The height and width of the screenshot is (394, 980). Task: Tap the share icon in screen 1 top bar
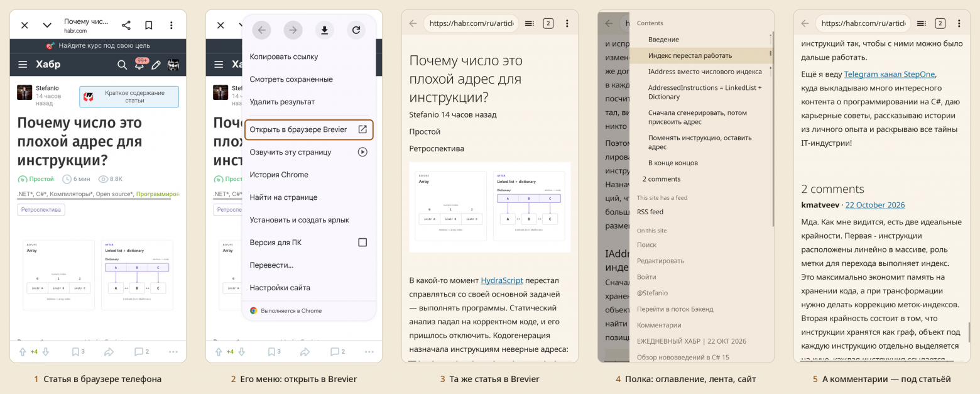tap(126, 25)
